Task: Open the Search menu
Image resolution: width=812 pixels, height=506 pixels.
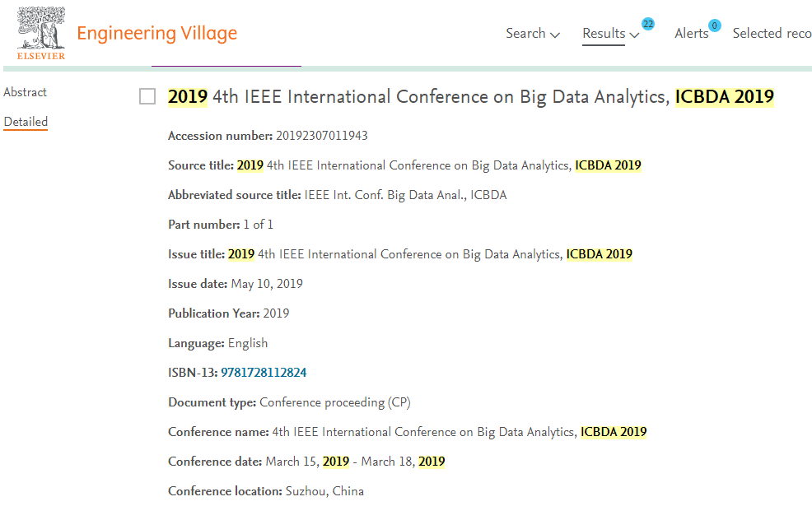Action: (525, 34)
